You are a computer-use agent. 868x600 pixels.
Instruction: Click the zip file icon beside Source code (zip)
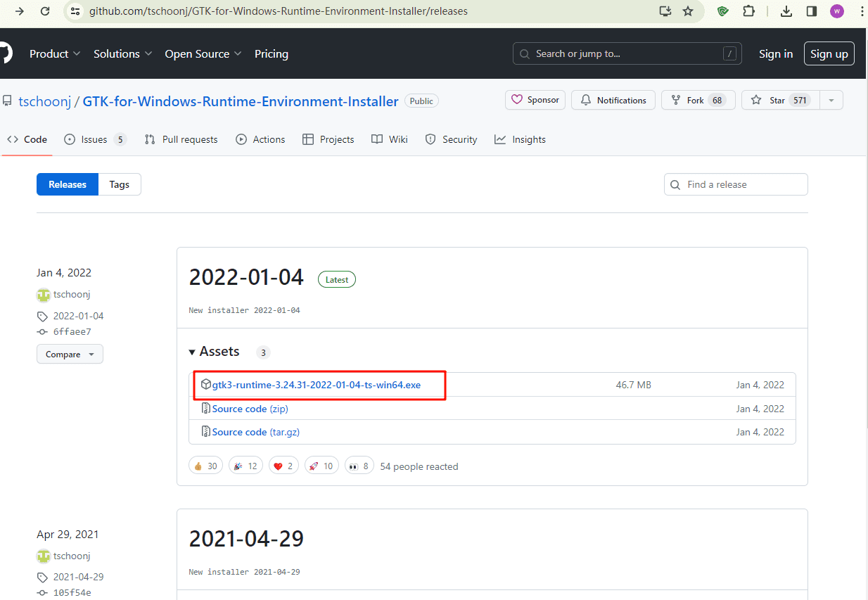[206, 409]
